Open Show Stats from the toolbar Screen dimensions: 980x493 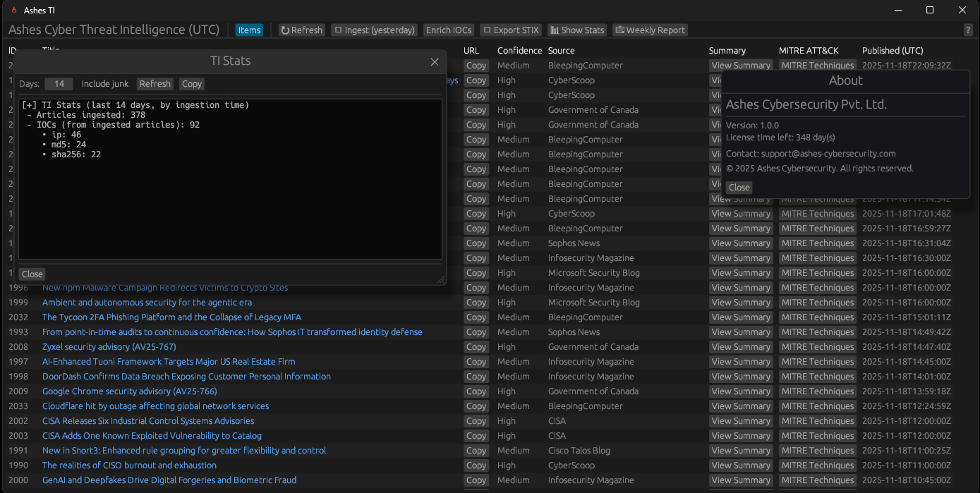[x=576, y=30]
